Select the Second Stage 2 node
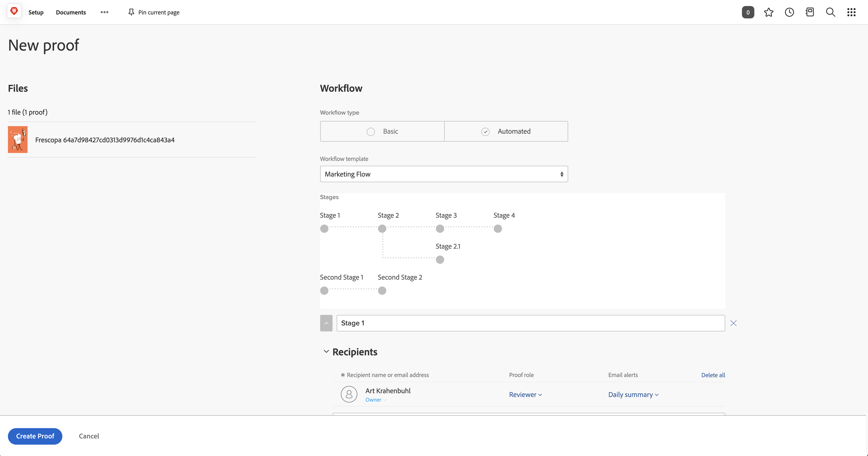Viewport: 868px width, 456px height. [382, 291]
